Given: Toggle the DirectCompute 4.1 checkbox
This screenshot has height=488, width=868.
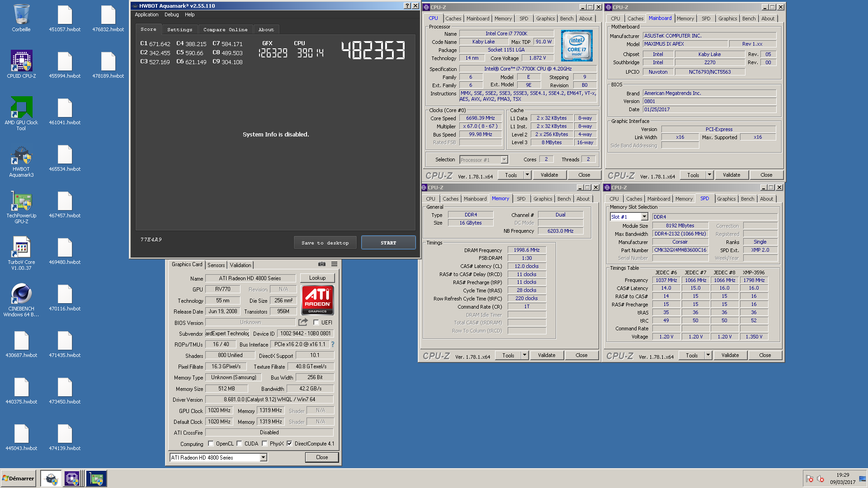Looking at the screenshot, I should [289, 444].
